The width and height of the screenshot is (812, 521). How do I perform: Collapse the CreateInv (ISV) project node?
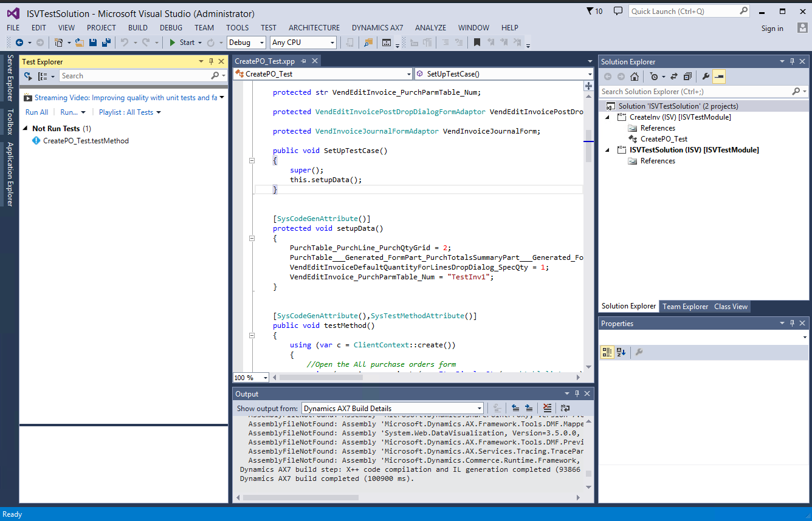(608, 117)
